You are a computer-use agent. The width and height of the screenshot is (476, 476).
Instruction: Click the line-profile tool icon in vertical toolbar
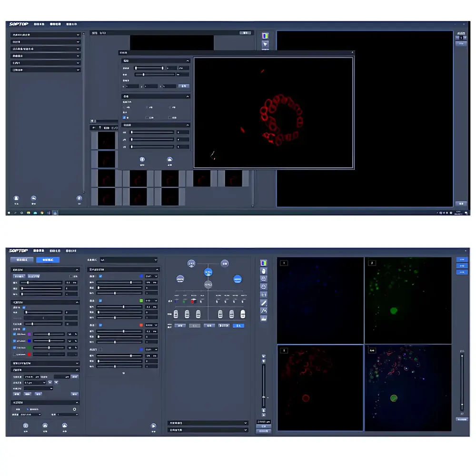click(x=264, y=310)
